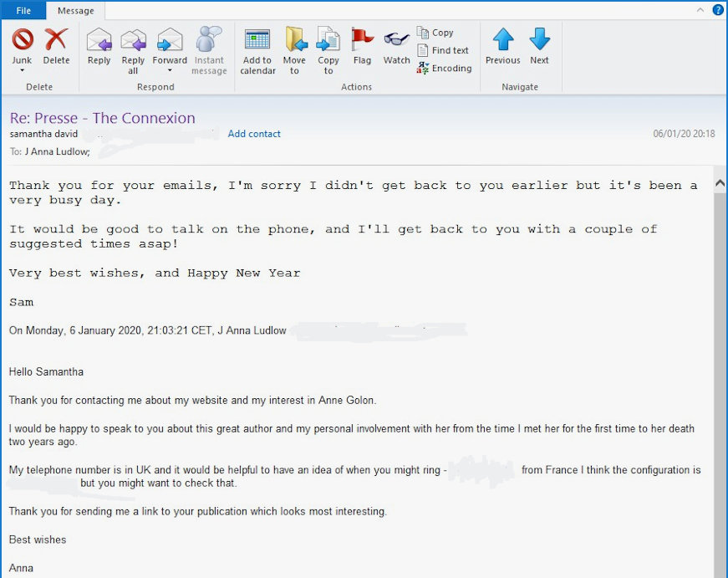This screenshot has width=728, height=578.
Task: Select the Message ribbon tab
Action: tap(75, 11)
